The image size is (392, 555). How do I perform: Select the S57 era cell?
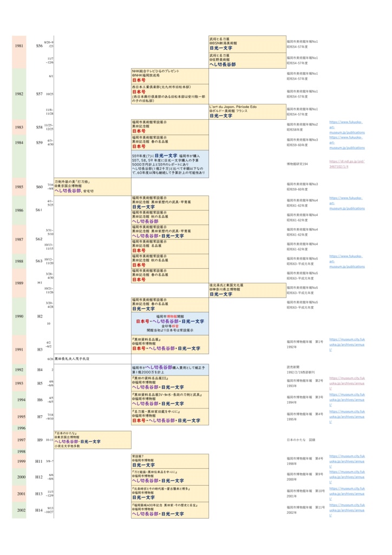pos(39,94)
